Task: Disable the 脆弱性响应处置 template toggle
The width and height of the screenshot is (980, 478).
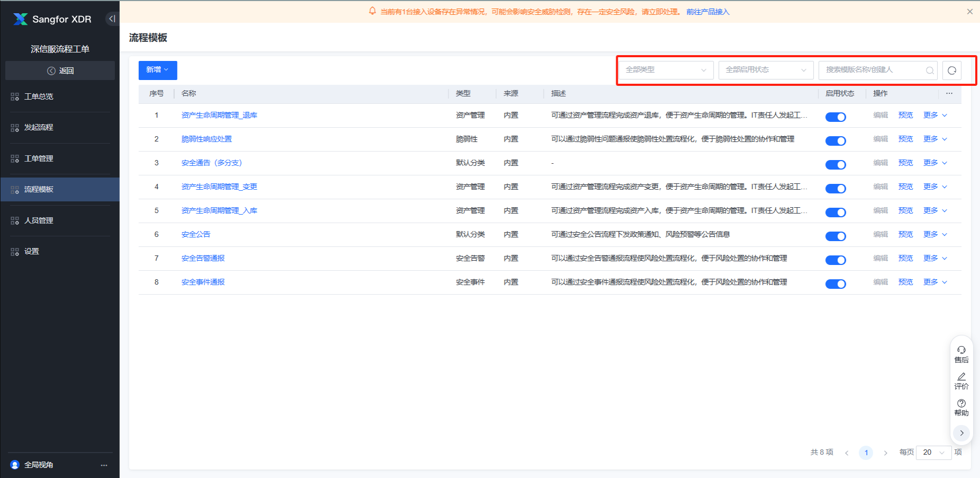Action: [x=835, y=141]
